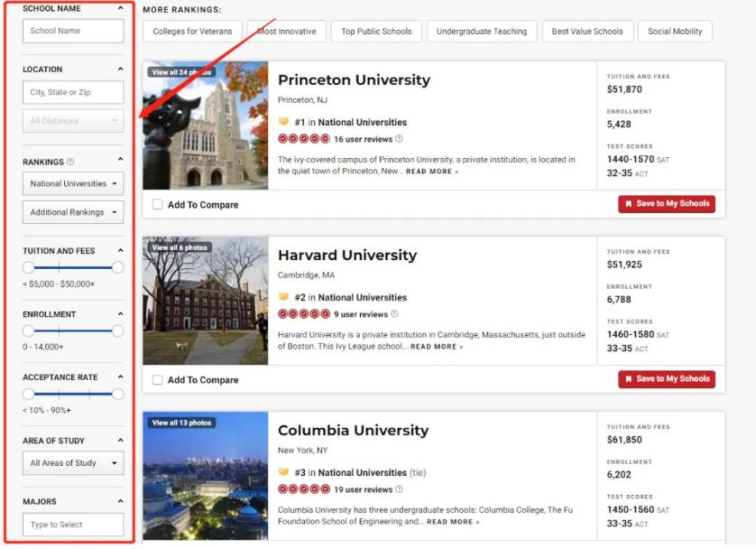The height and width of the screenshot is (549, 756).
Task: Click the Acceptance Rate maximum slider handle
Action: (x=117, y=394)
